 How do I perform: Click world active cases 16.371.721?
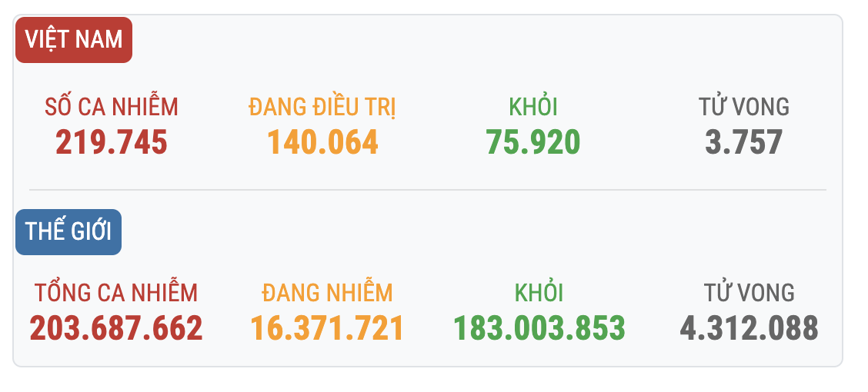coord(327,328)
